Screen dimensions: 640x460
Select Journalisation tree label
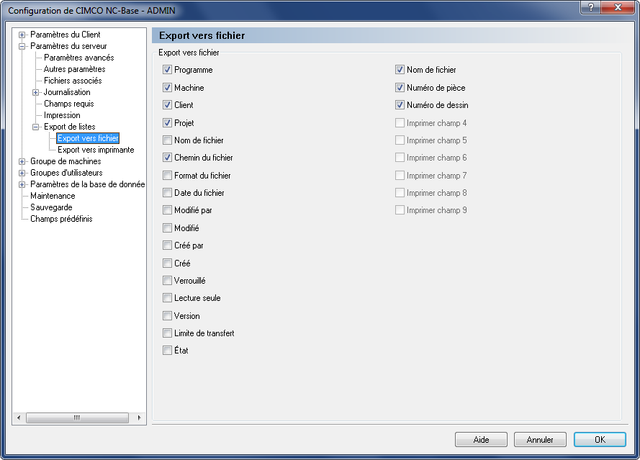point(67,92)
